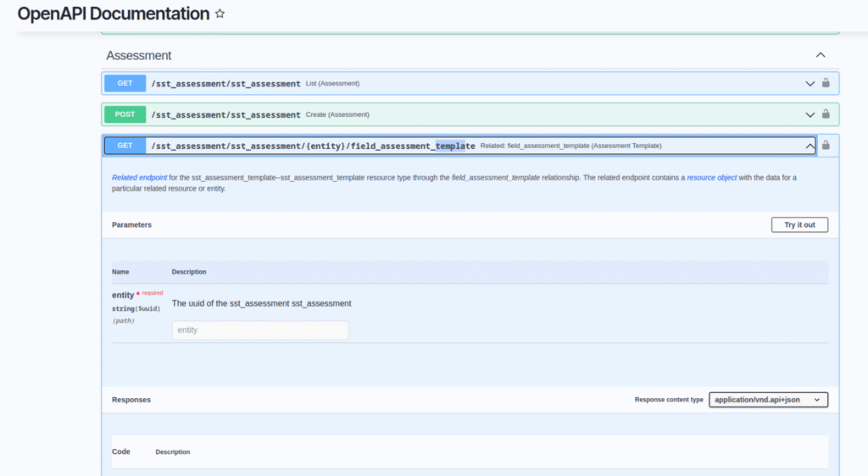
Task: Click the Assessment section heading
Action: 139,56
